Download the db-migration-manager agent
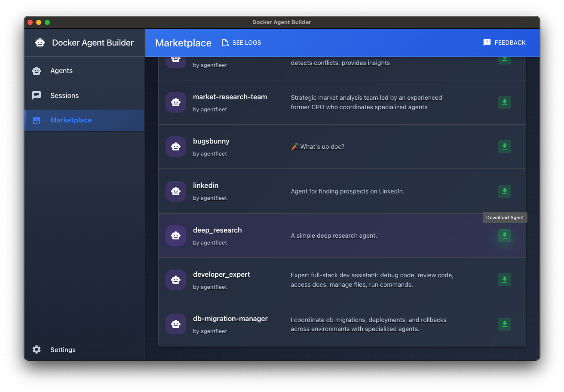This screenshot has width=564, height=392. click(x=504, y=324)
